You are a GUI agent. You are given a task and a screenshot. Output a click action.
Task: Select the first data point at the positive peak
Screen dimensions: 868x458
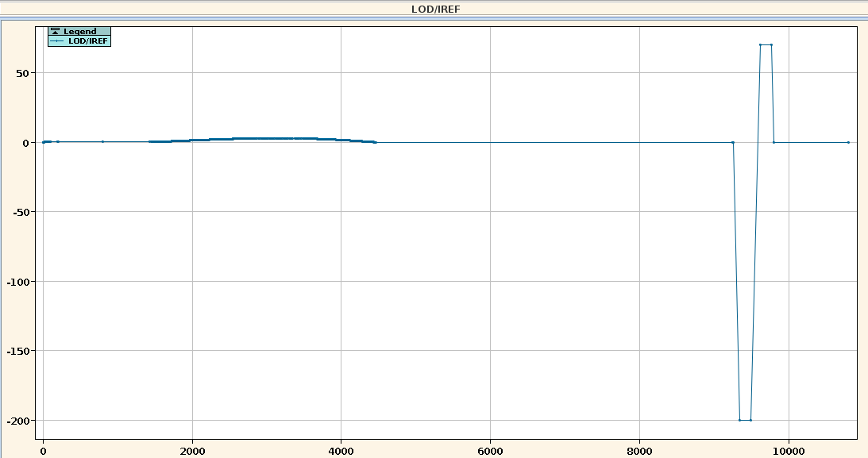click(x=760, y=45)
